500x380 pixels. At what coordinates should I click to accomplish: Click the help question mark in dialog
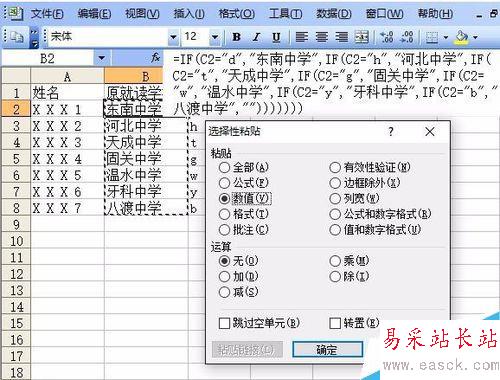[x=391, y=132]
